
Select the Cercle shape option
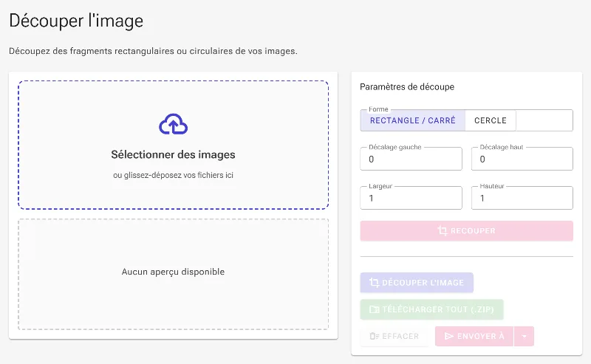[491, 120]
